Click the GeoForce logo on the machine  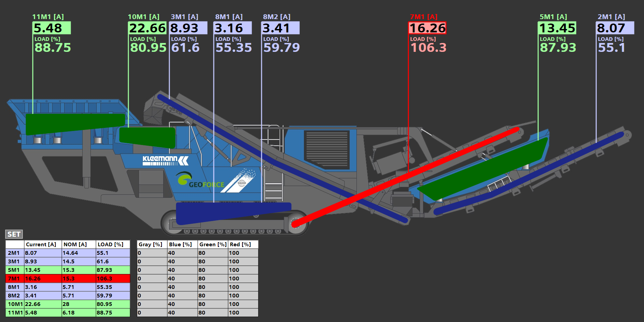pos(200,180)
